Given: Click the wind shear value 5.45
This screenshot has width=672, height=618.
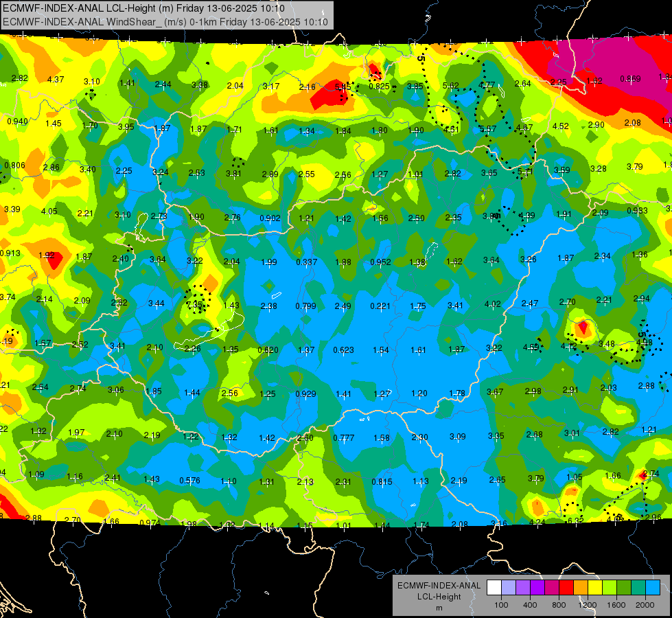Looking at the screenshot, I should coord(343,87).
